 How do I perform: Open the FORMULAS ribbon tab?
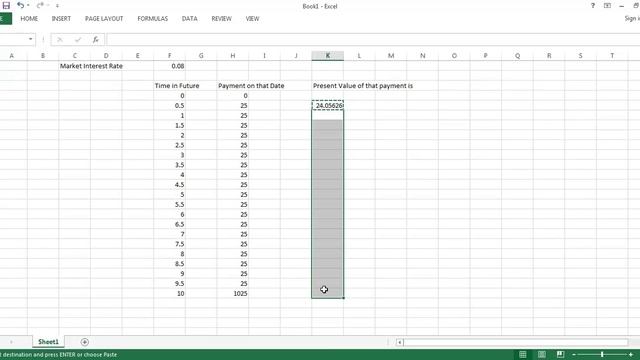153,19
